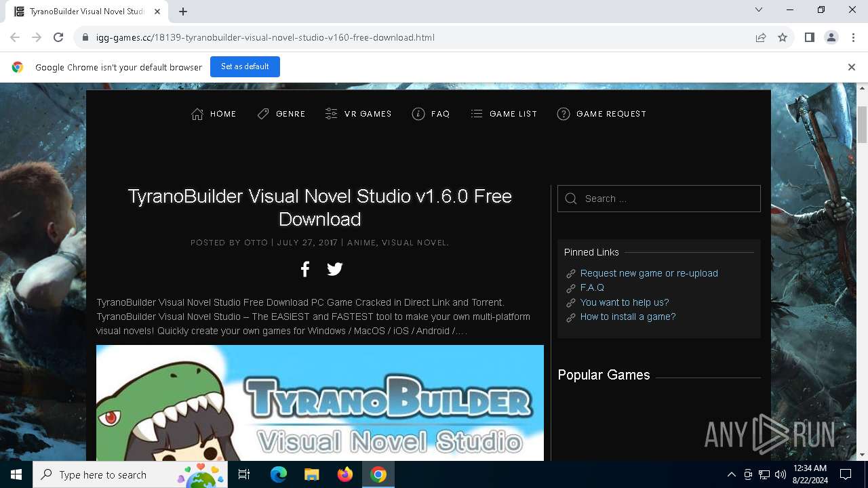868x488 pixels.
Task: Click the 'Popular Games' heading
Action: (604, 375)
